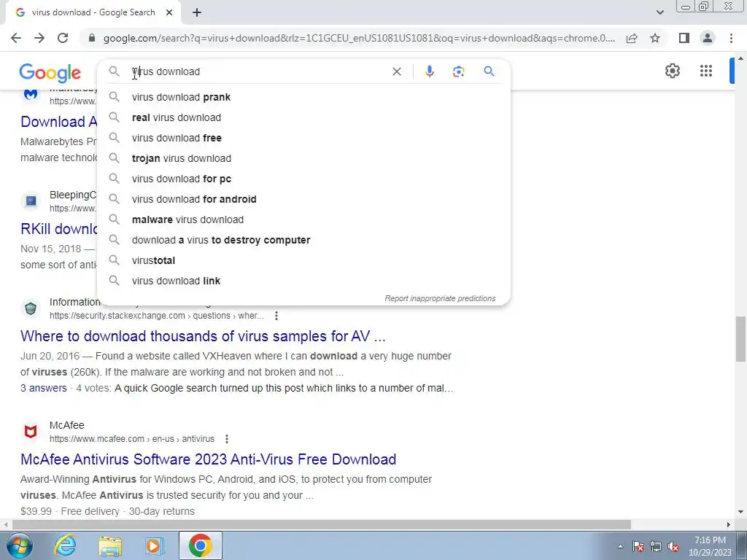Select suggestion virus download for android
Image resolution: width=747 pixels, height=560 pixels.
(303, 200)
